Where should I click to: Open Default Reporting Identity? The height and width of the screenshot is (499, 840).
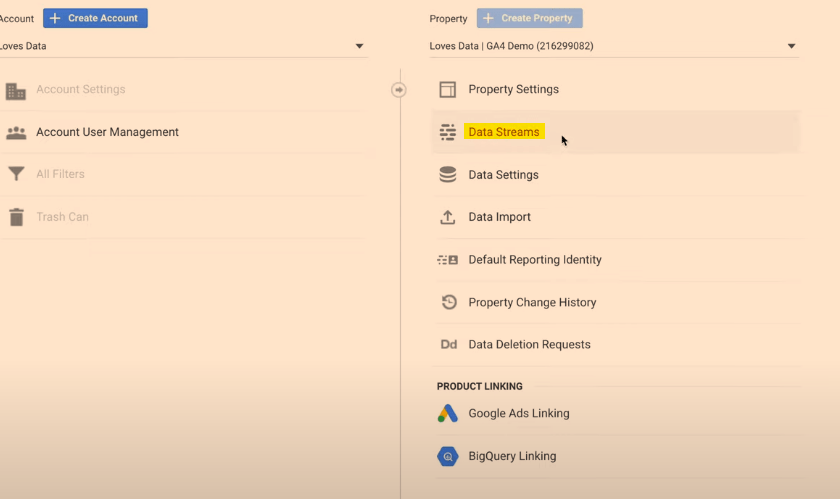click(x=535, y=260)
